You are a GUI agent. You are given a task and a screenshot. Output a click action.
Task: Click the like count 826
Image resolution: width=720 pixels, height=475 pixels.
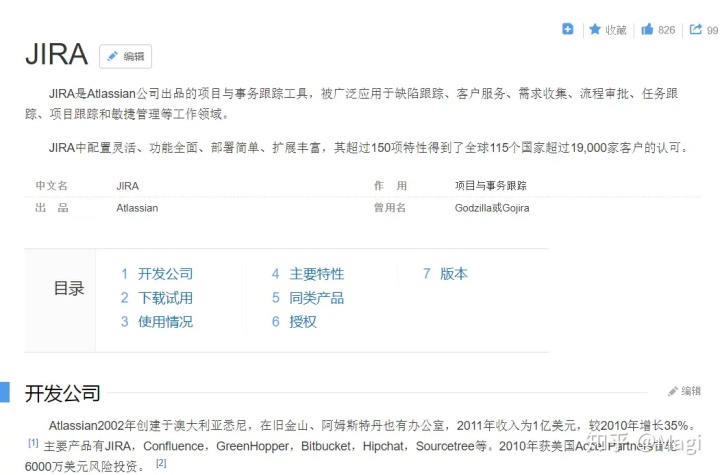[666, 30]
